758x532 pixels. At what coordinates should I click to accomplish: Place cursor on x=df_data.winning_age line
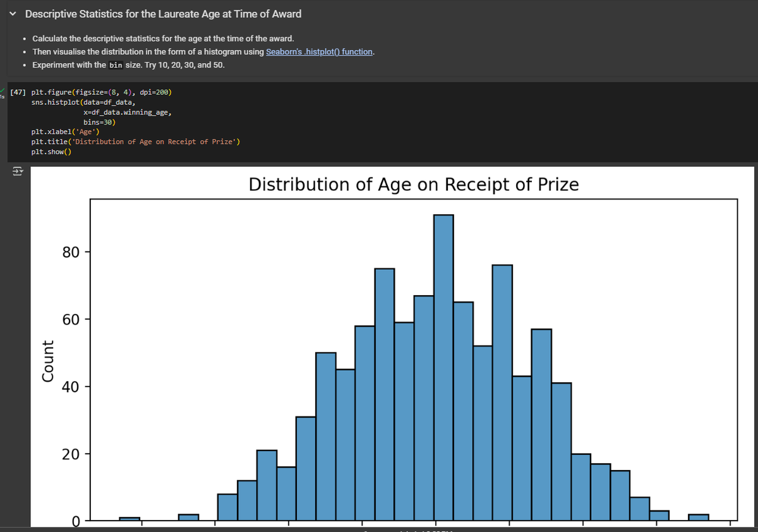tap(126, 112)
